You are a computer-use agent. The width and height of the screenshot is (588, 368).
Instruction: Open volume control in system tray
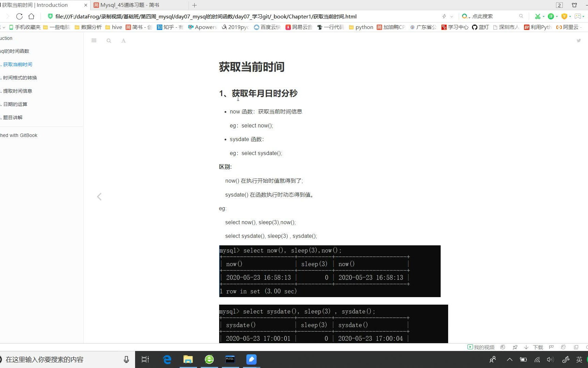pos(550,359)
